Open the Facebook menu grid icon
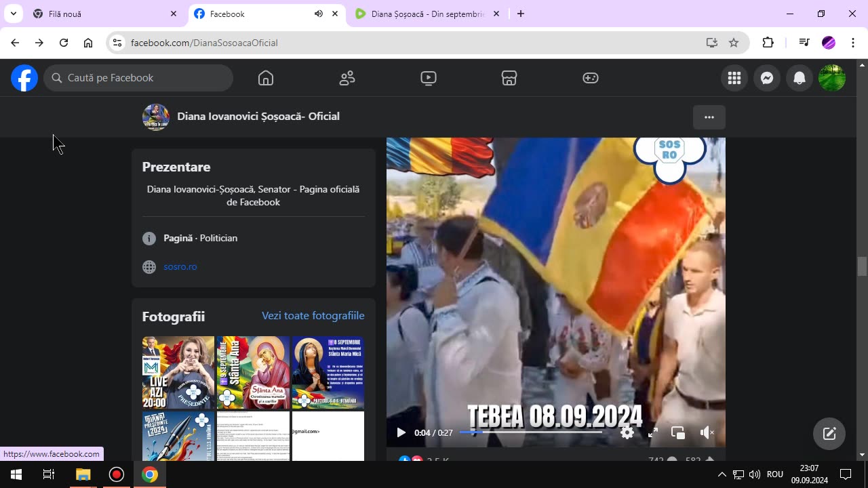This screenshot has width=868, height=488. tap(734, 78)
